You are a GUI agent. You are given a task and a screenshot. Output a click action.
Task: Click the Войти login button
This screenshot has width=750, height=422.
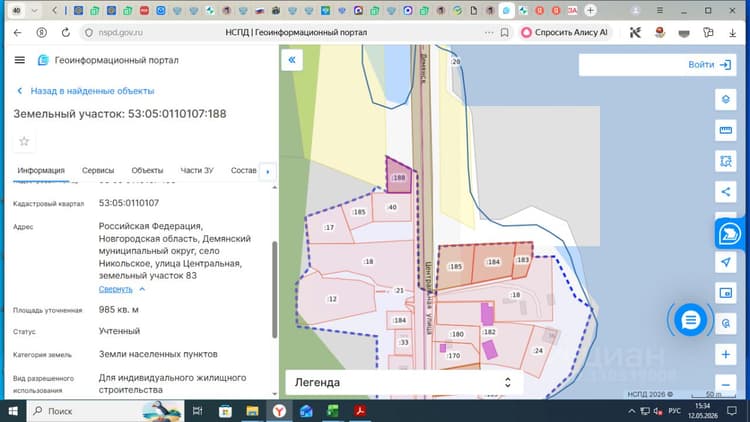point(710,65)
